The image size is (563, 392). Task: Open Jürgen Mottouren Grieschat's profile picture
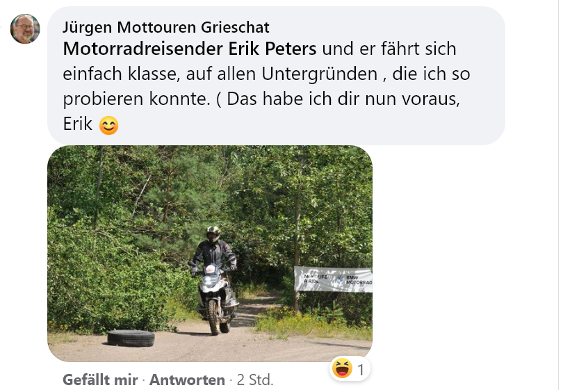[25, 28]
